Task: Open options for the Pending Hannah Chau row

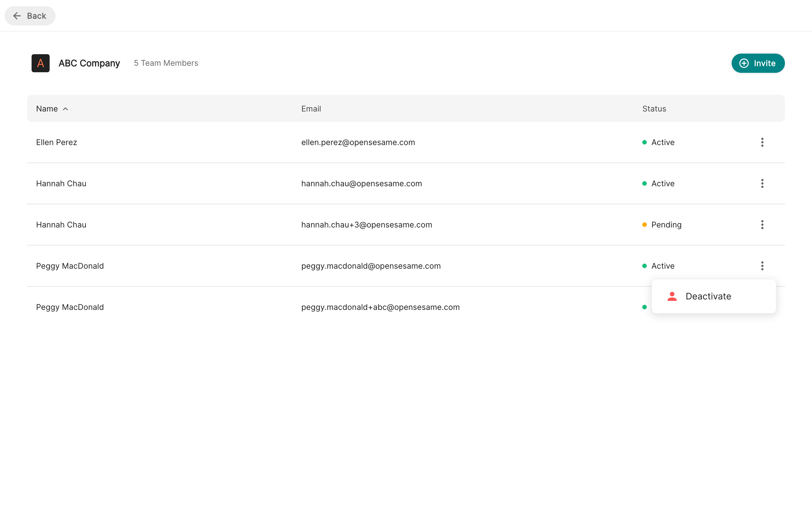Action: (x=762, y=225)
